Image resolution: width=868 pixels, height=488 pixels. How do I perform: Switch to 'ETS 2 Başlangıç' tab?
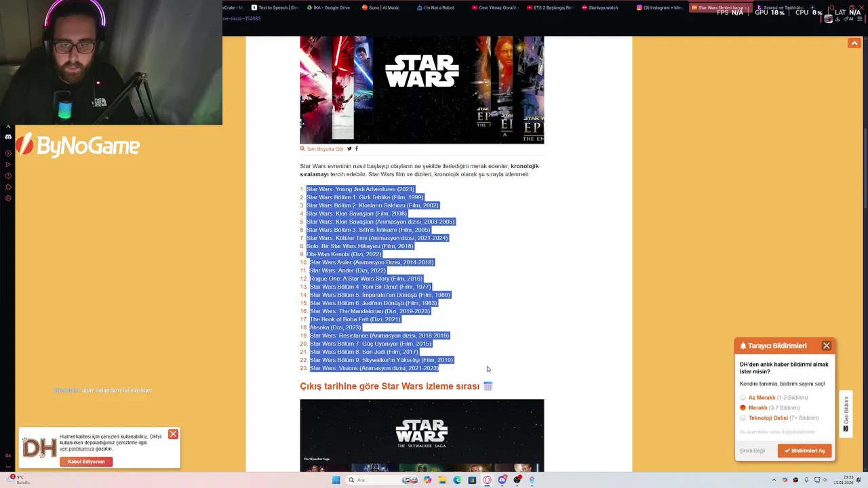(549, 7)
